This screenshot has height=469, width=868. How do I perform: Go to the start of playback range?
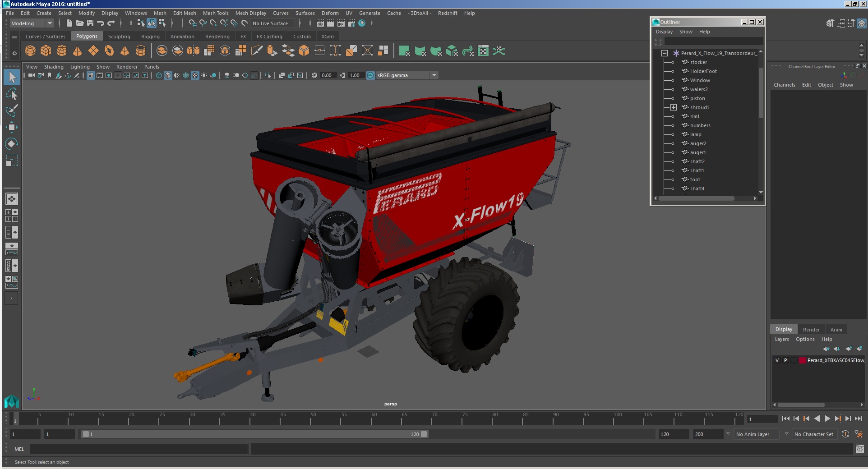[x=785, y=418]
